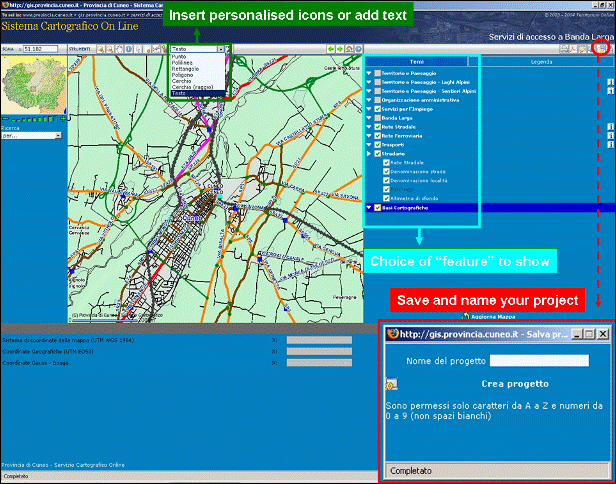Enable Territorio e Paesaggio top layer checkbox
The width and height of the screenshot is (616, 484).
pyautogui.click(x=378, y=73)
